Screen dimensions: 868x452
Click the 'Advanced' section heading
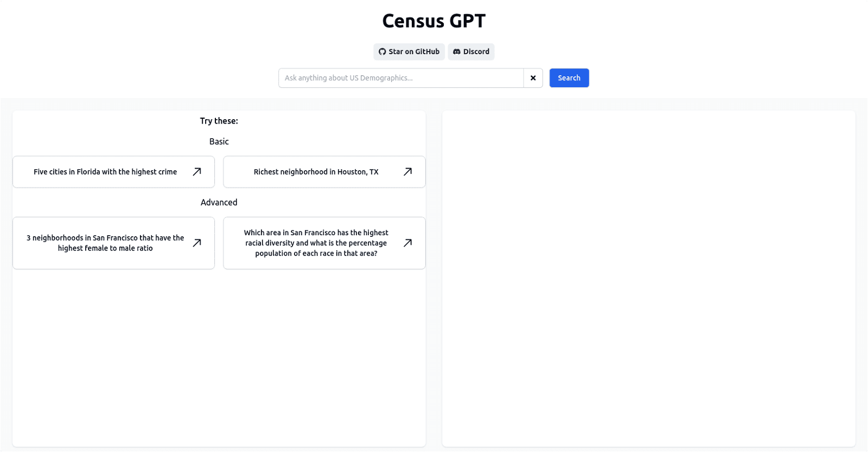(x=219, y=202)
